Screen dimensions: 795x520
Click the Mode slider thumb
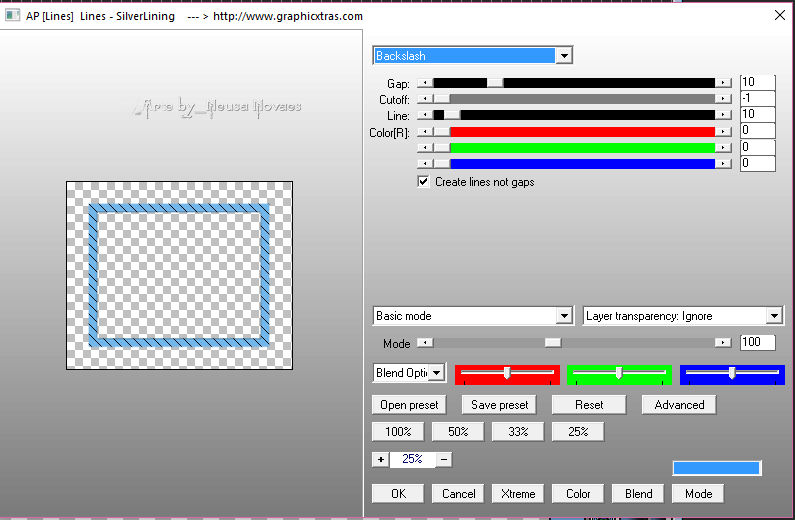(x=553, y=343)
